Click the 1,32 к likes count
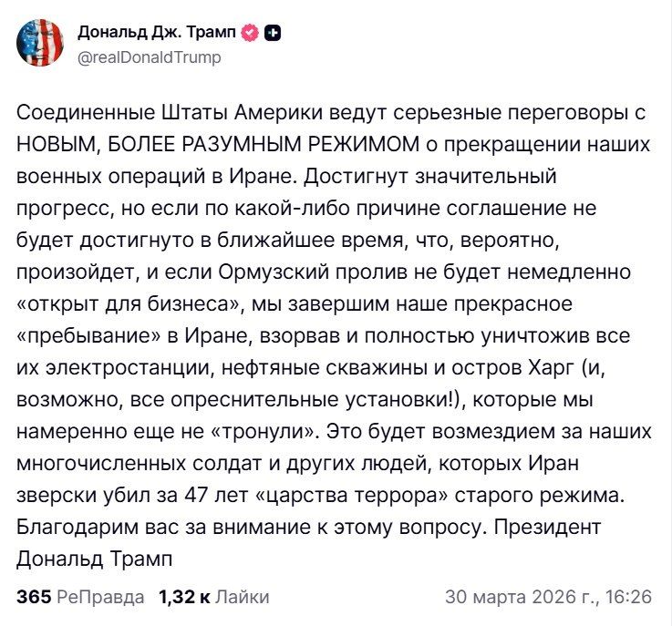The width and height of the screenshot is (672, 626). tap(184, 598)
